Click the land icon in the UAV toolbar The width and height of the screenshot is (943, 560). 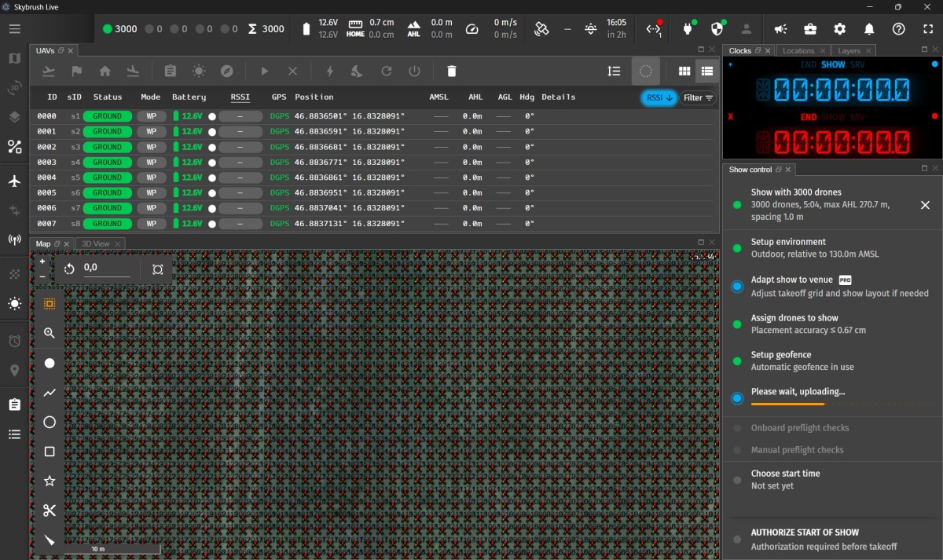click(x=133, y=71)
